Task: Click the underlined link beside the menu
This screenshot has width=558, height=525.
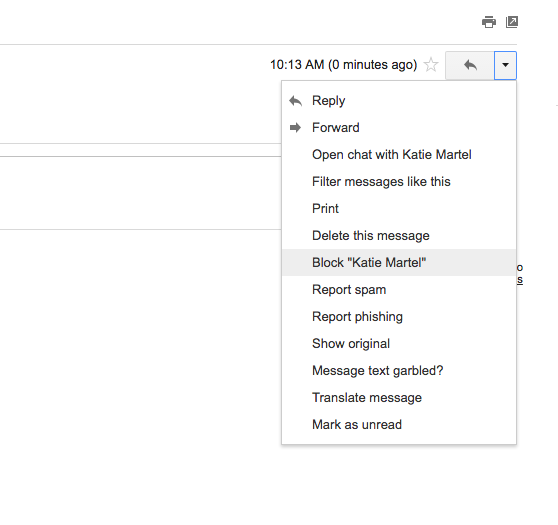Action: pos(520,280)
